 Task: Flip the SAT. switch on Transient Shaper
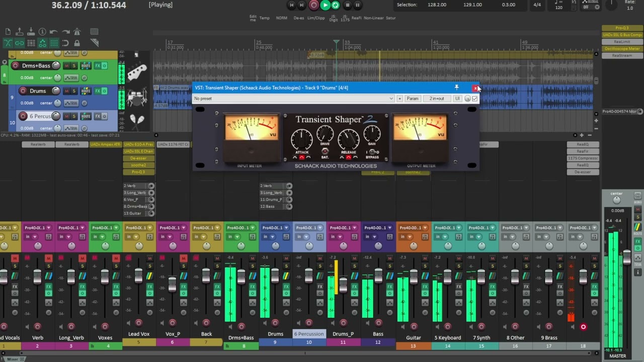point(325,151)
